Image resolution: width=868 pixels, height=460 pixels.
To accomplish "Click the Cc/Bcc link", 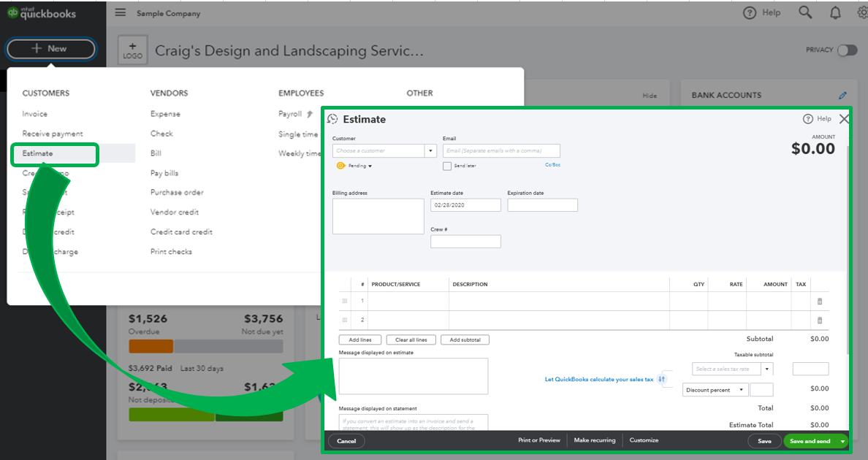I will (552, 165).
